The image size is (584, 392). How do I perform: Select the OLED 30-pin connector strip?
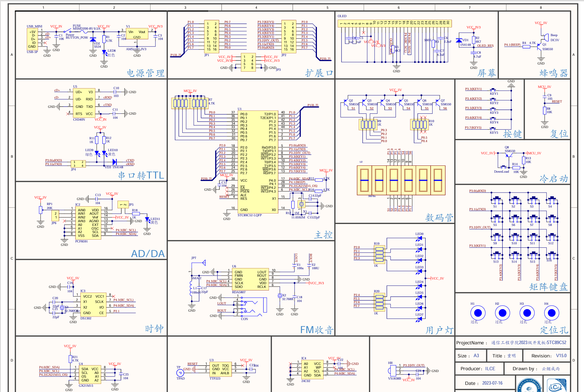(x=395, y=23)
